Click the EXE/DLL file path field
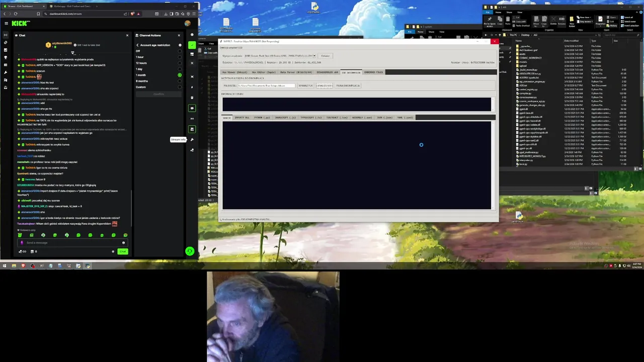Image resolution: width=644 pixels, height=362 pixels. [x=266, y=85]
